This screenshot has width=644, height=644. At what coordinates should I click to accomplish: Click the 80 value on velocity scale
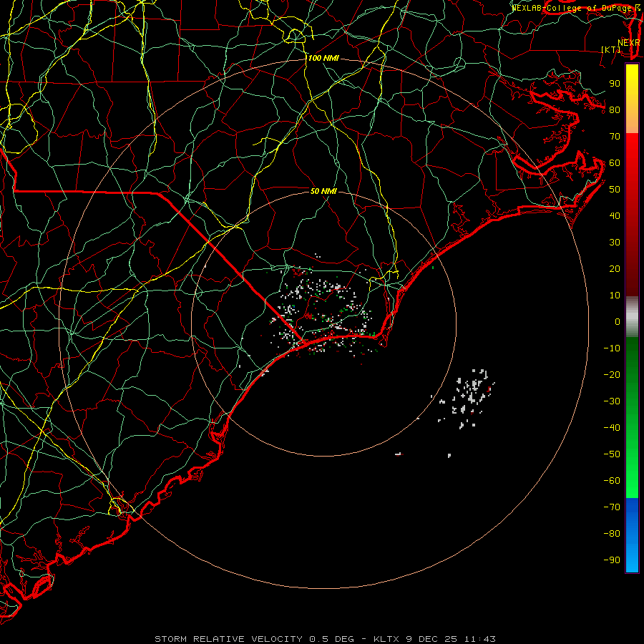pyautogui.click(x=615, y=110)
